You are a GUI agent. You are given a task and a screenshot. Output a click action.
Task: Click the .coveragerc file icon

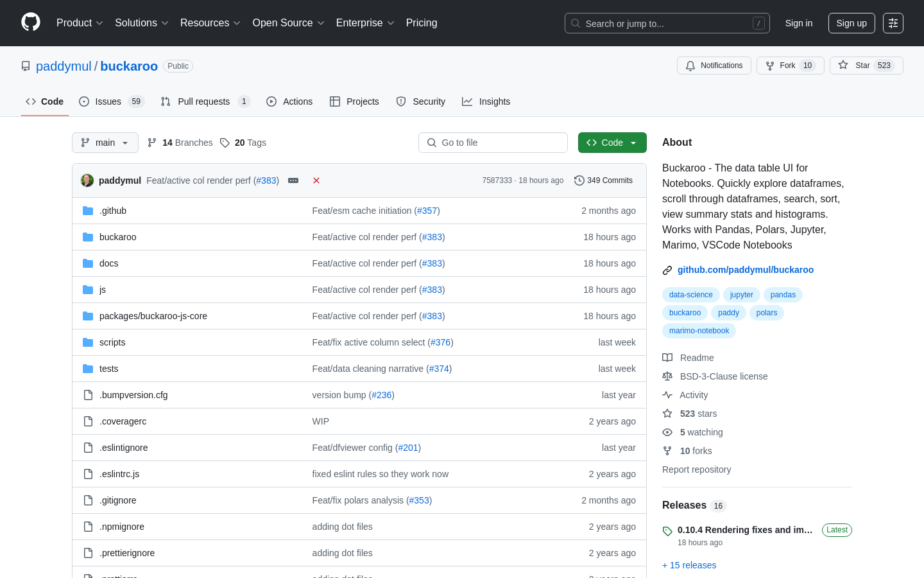point(88,421)
